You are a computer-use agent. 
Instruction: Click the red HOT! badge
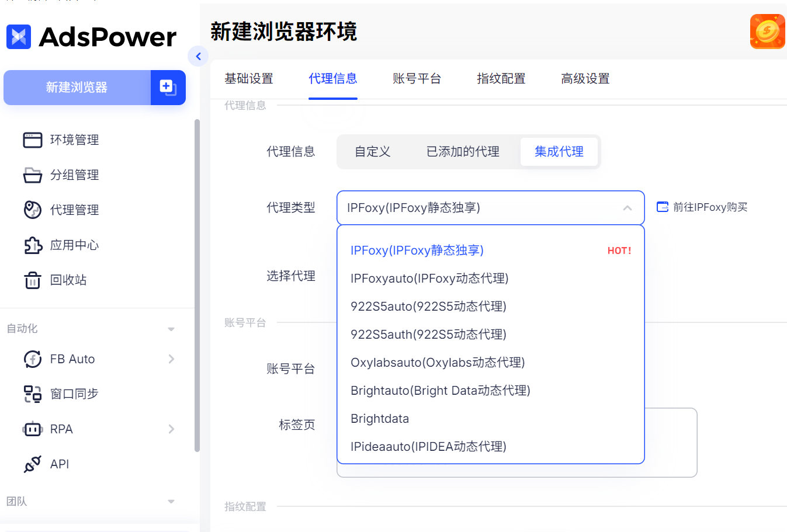click(x=619, y=251)
